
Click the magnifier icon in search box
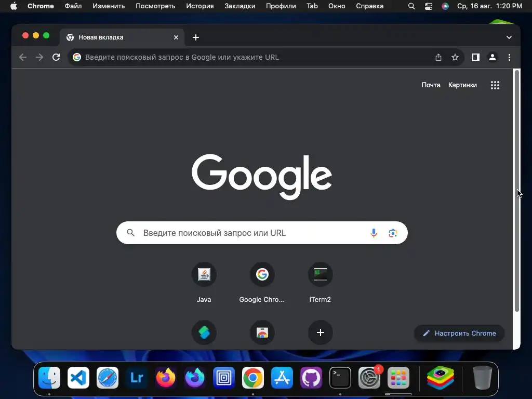pos(130,233)
